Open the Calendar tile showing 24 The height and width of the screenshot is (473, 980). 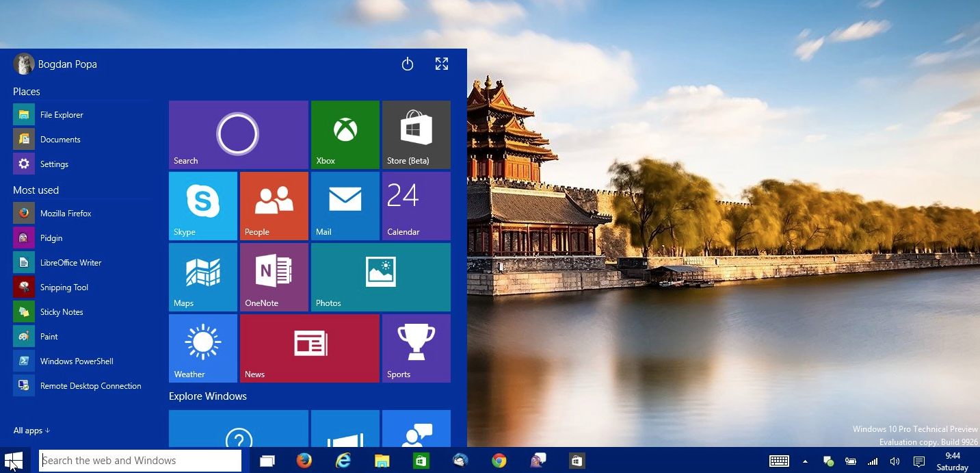pyautogui.click(x=416, y=206)
